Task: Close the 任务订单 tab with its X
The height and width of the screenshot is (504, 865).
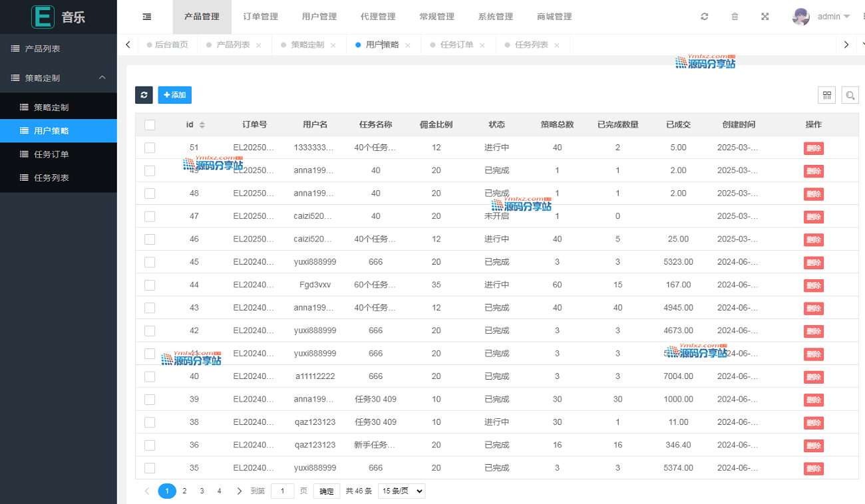Action: point(482,45)
